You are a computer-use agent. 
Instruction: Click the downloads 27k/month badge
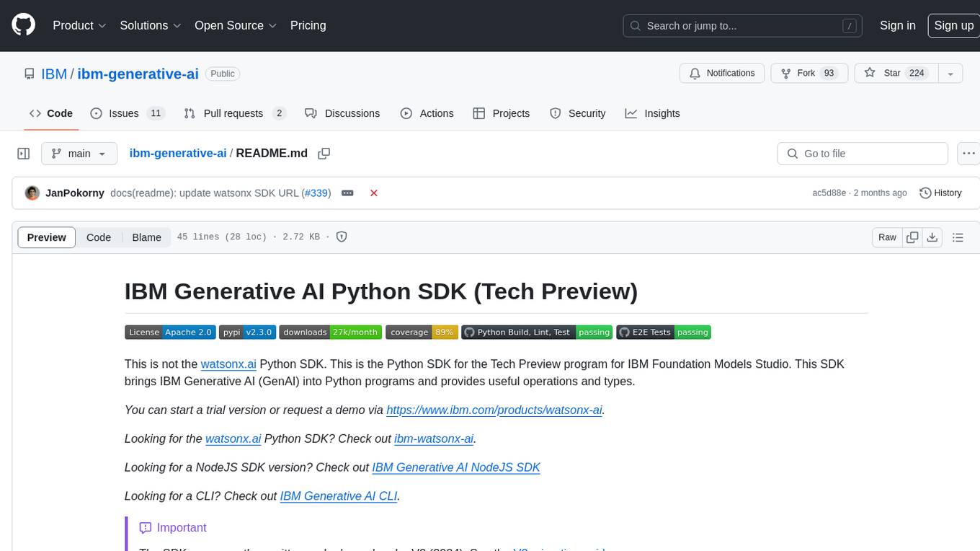coord(331,332)
